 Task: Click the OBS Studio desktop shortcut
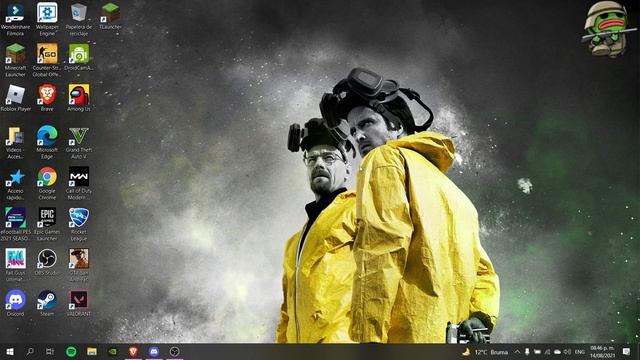point(47,262)
